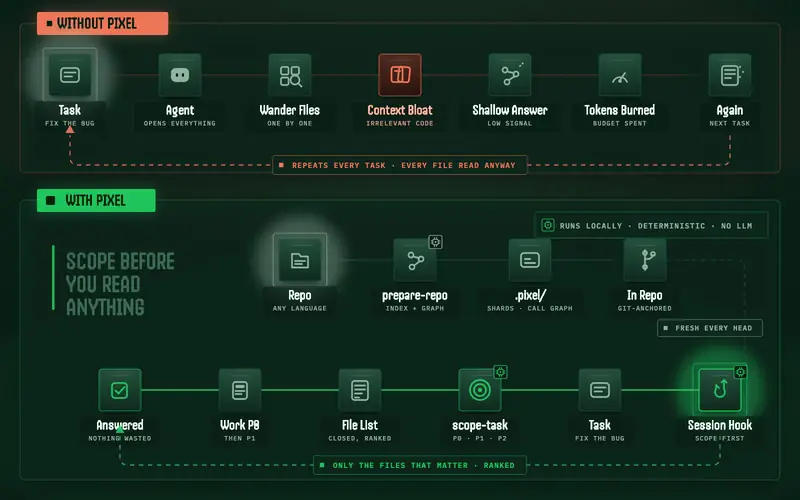The height and width of the screenshot is (500, 800).
Task: Click the 'NOTHING WASTED' caption
Action: pyautogui.click(x=120, y=438)
